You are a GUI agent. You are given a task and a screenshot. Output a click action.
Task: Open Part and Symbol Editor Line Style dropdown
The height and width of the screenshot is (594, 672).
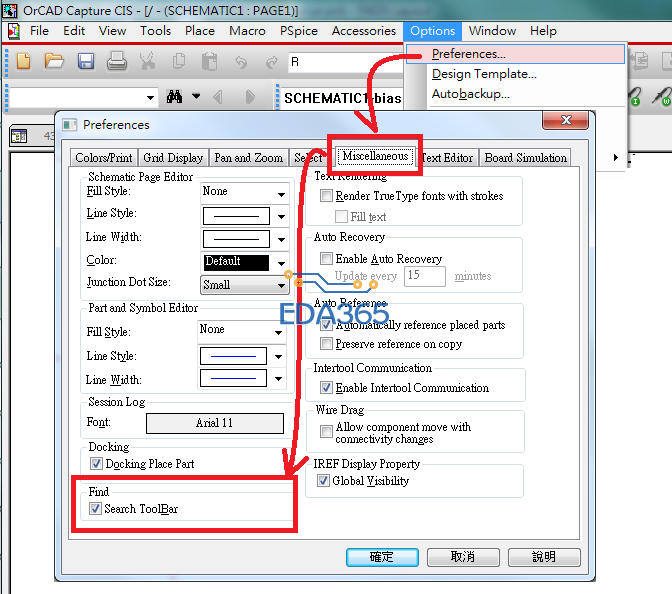tap(278, 356)
